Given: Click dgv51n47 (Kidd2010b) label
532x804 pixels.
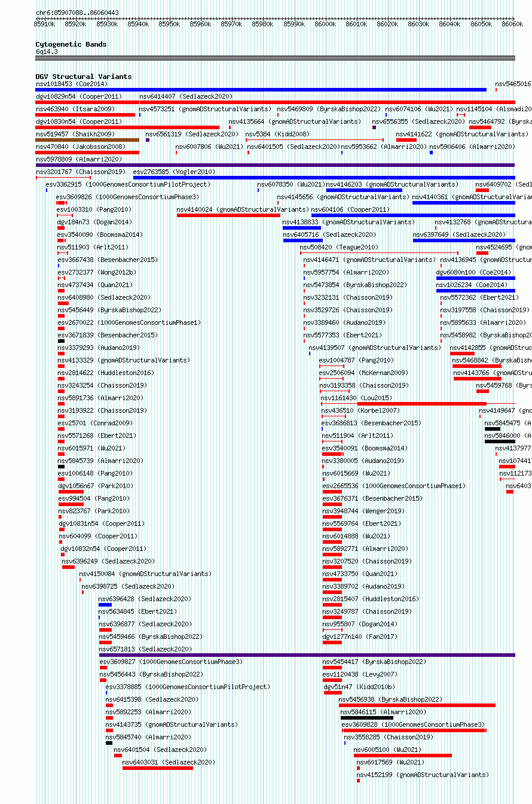Looking at the screenshot, I should 359,687.
